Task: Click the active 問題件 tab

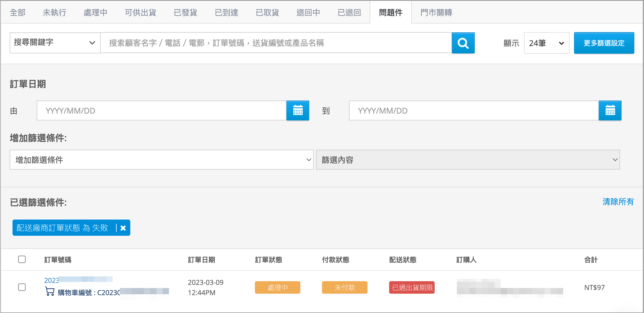Action: (391, 12)
